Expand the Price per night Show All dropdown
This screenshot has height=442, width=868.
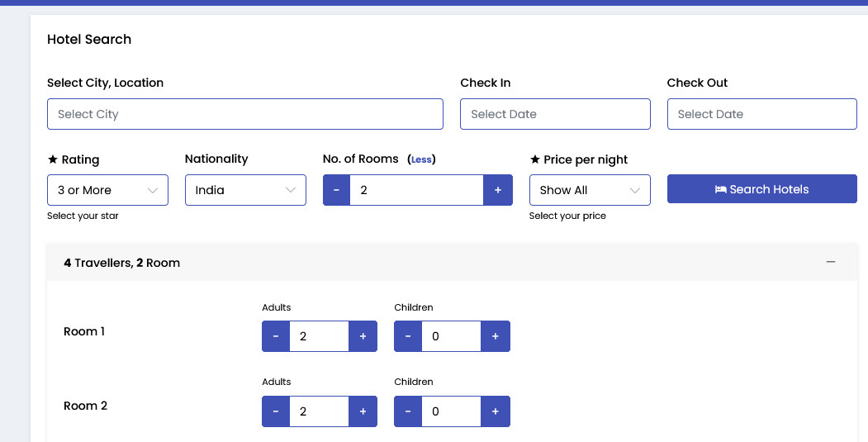[590, 190]
